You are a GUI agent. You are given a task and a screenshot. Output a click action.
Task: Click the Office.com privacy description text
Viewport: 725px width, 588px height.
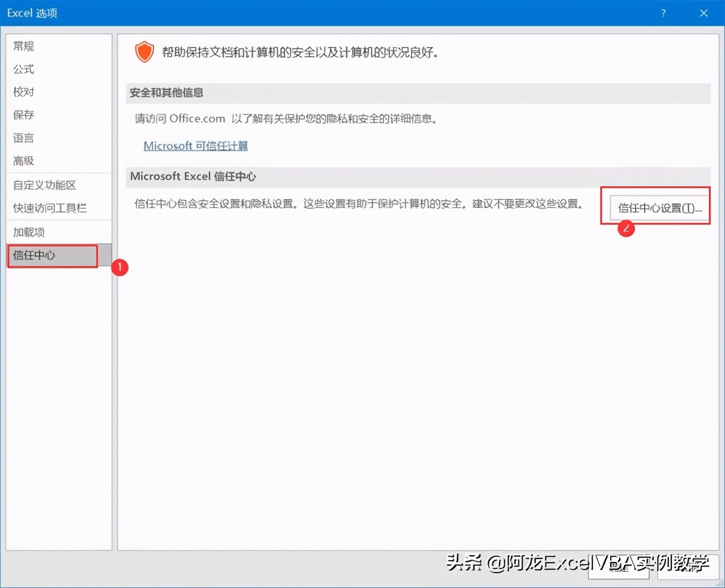(x=286, y=118)
